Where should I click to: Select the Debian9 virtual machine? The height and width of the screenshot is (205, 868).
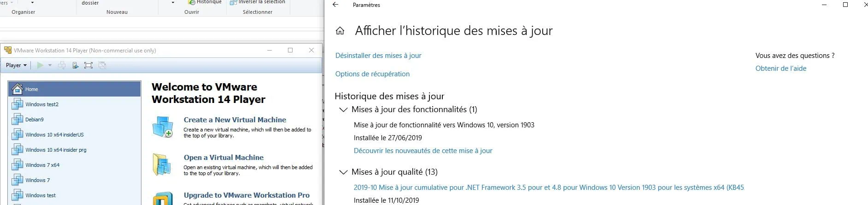pyautogui.click(x=34, y=120)
